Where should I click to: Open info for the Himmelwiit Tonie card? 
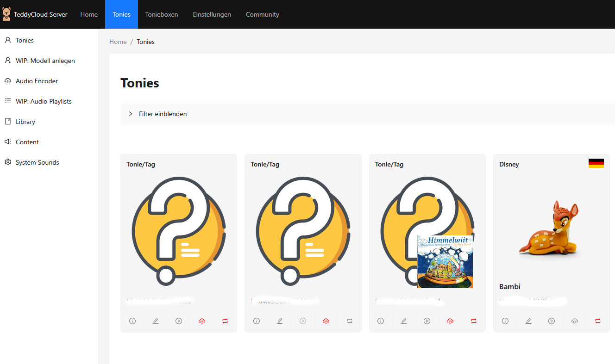(x=381, y=321)
